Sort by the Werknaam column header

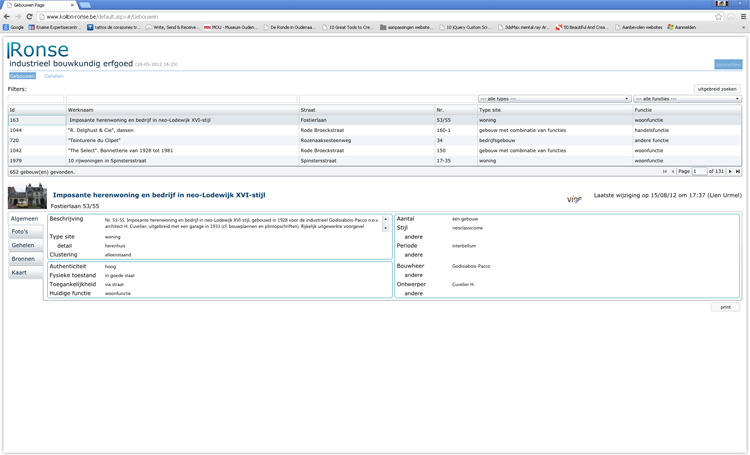(x=182, y=110)
